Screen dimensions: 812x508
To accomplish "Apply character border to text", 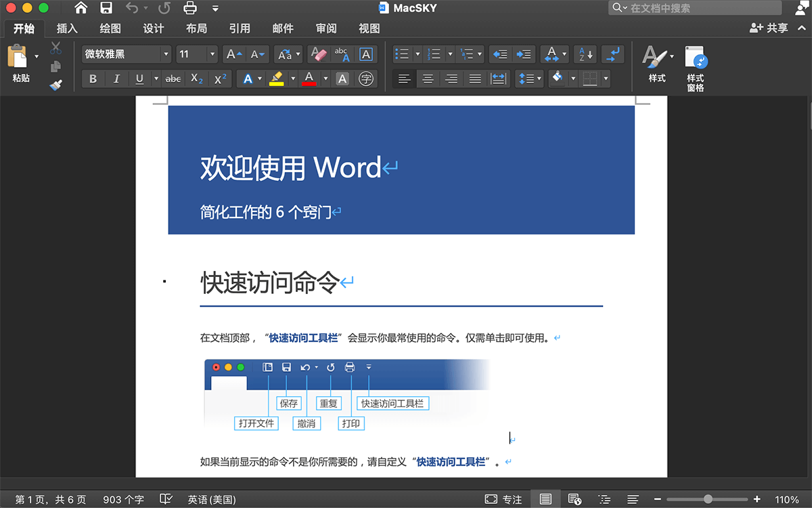I will click(366, 54).
